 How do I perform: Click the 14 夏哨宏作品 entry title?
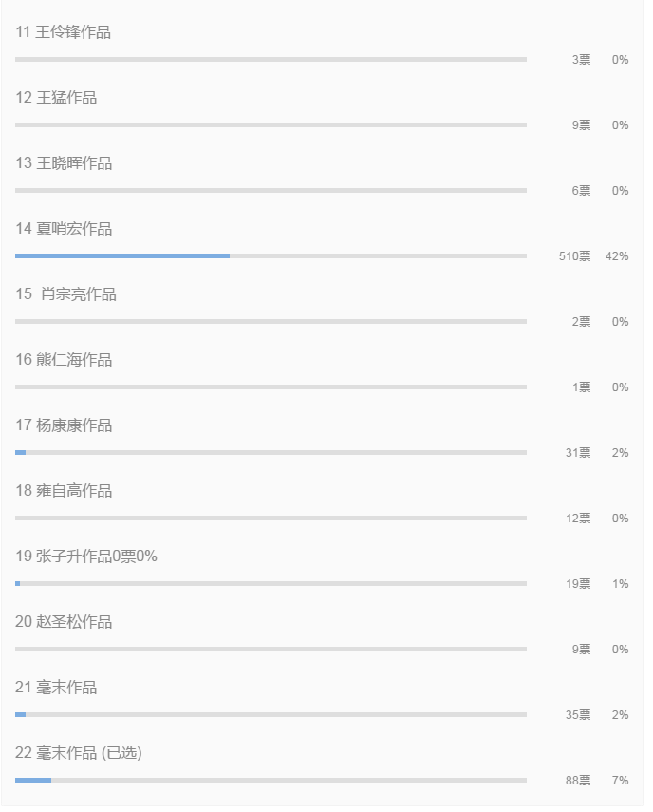click(x=64, y=228)
